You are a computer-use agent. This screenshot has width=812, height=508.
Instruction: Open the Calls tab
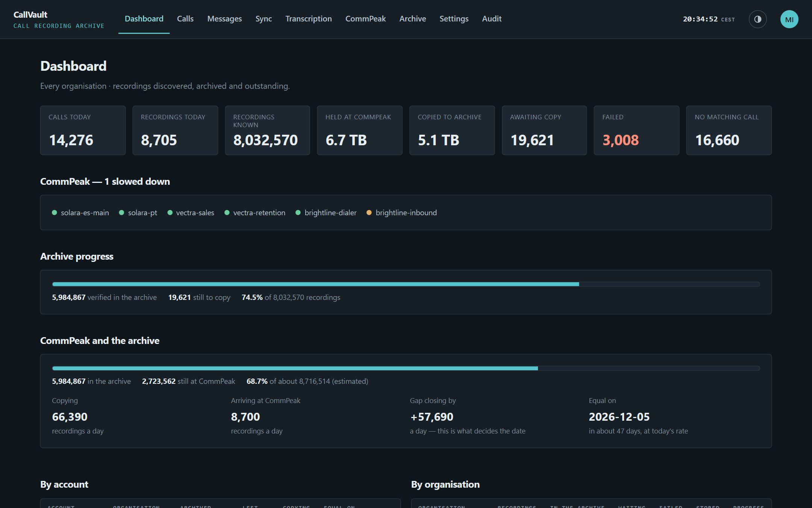click(x=185, y=19)
